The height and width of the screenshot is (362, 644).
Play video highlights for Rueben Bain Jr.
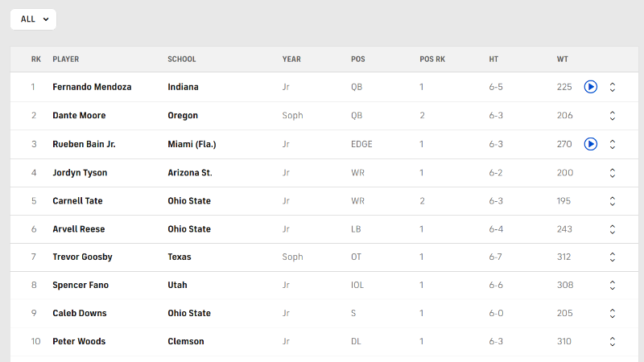tap(590, 144)
